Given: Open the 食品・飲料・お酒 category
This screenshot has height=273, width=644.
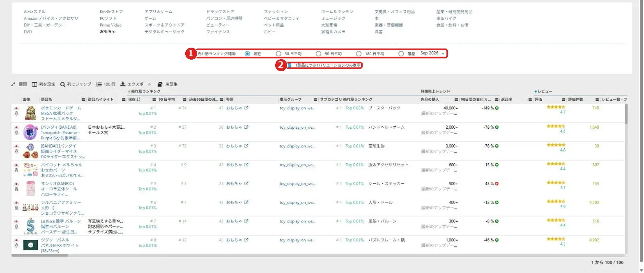Looking at the screenshot, I should [x=452, y=25].
